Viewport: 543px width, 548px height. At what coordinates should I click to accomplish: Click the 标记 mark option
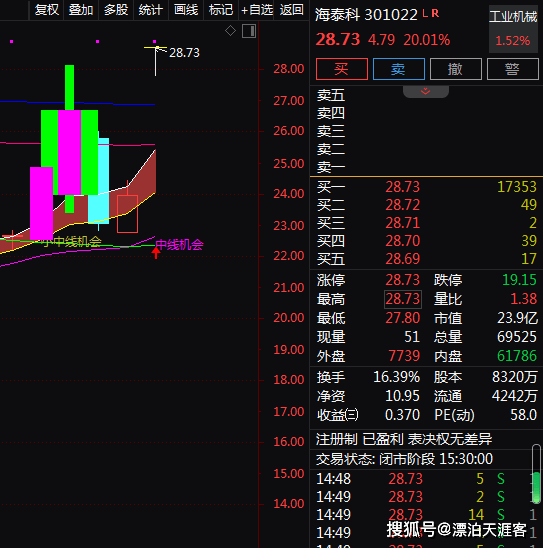(221, 10)
